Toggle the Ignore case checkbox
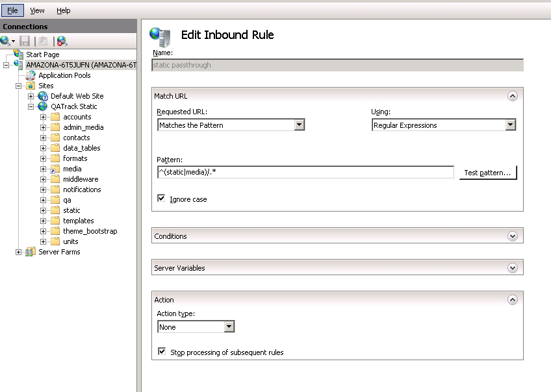Screen dimensions: 551x392 coord(162,199)
